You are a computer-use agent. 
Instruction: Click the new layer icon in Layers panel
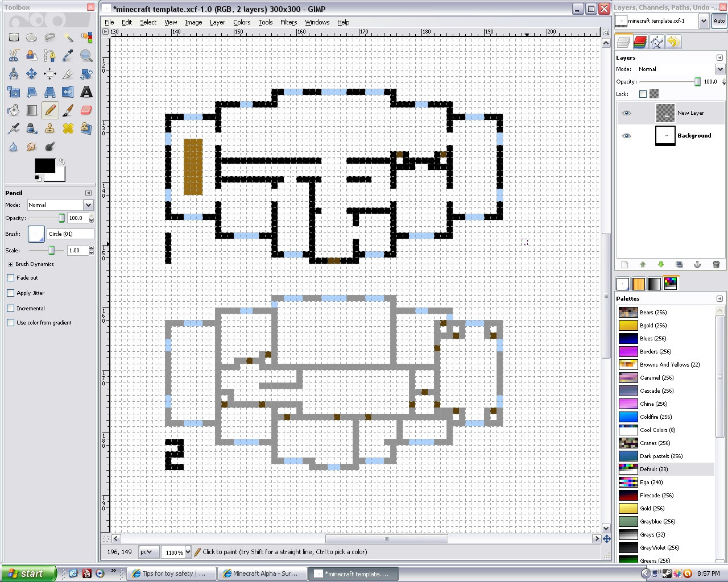[624, 265]
